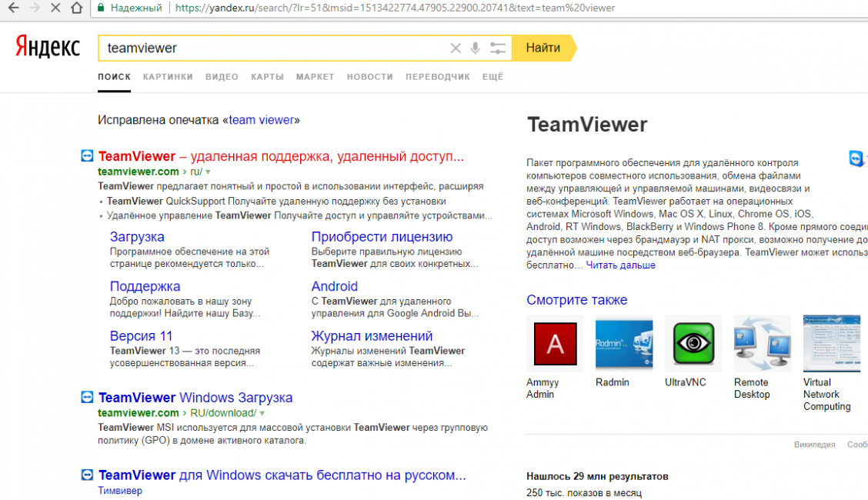
Task: Open the Версия 11 sitelink
Action: point(141,336)
